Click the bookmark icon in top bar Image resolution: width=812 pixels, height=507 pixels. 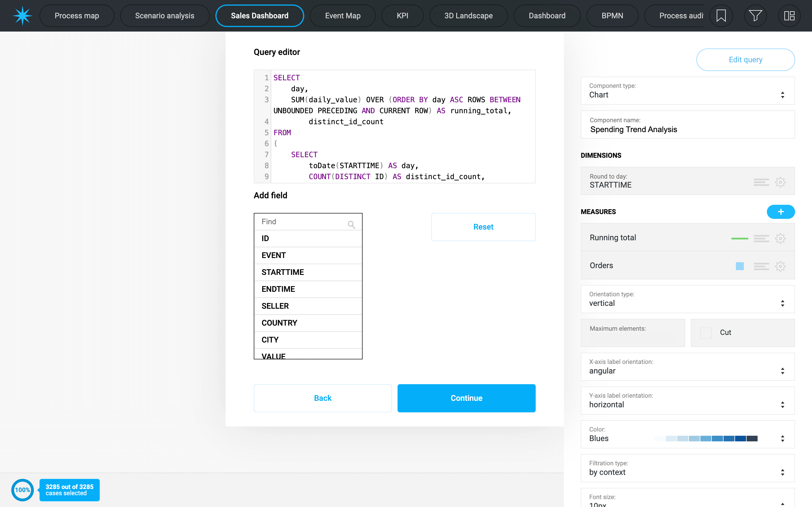click(x=721, y=16)
